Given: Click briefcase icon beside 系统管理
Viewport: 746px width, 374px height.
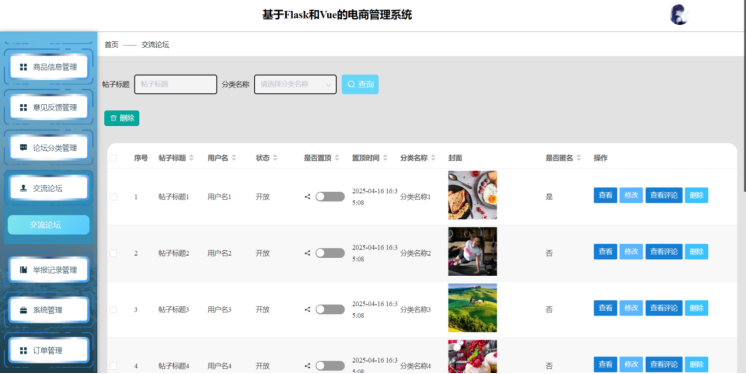Looking at the screenshot, I should tap(23, 310).
